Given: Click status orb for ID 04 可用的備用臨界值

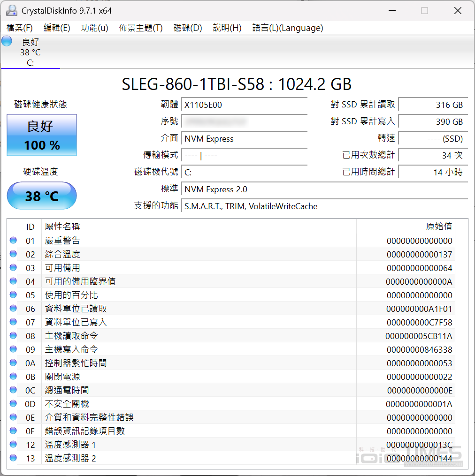Looking at the screenshot, I should [13, 281].
